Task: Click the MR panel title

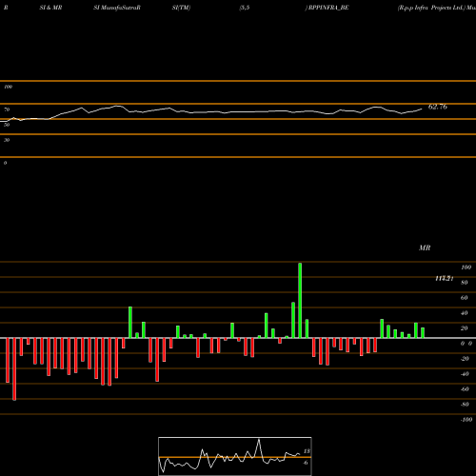Action: pyautogui.click(x=425, y=248)
